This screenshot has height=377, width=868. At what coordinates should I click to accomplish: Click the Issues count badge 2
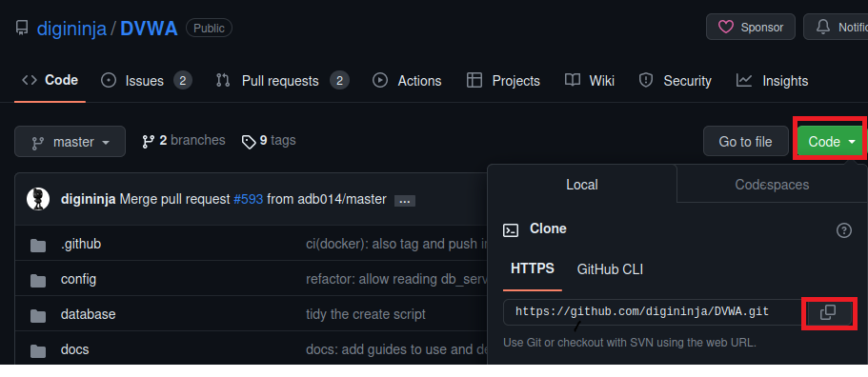(183, 81)
